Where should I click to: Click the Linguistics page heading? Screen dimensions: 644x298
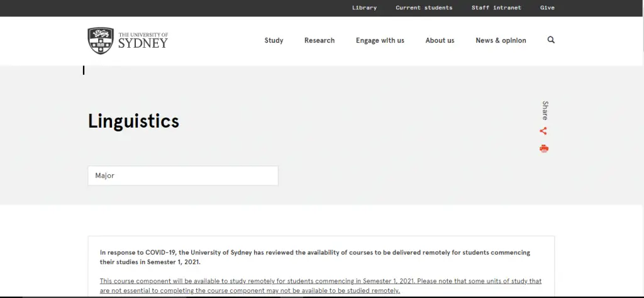pos(133,121)
